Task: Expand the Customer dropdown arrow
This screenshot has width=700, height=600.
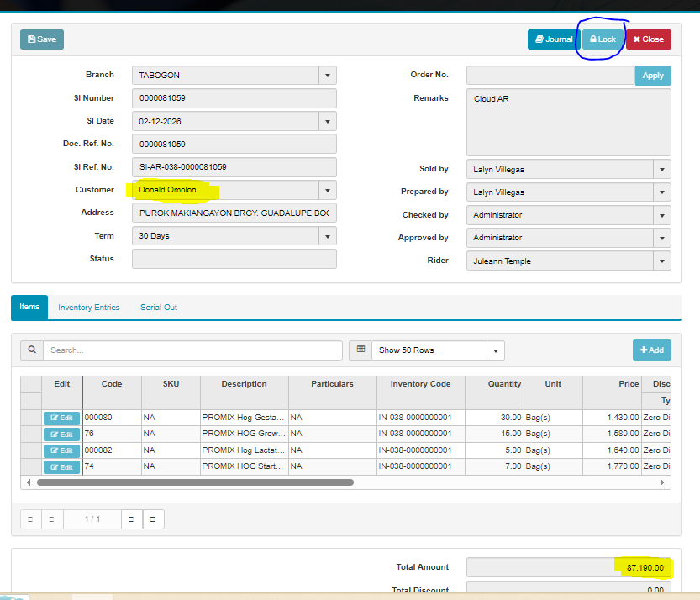Action: tap(328, 190)
